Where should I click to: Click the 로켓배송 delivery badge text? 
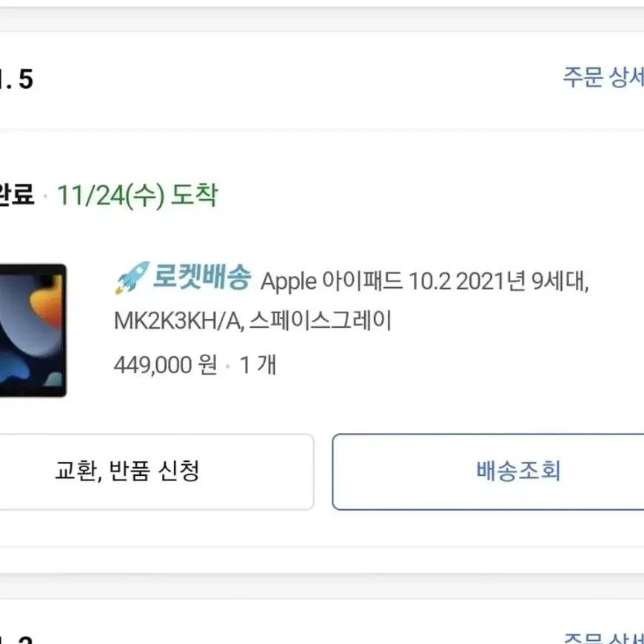[x=201, y=278]
